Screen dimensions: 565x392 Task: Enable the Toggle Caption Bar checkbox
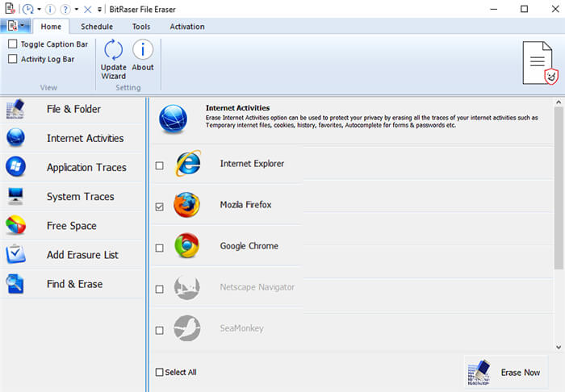(13, 44)
